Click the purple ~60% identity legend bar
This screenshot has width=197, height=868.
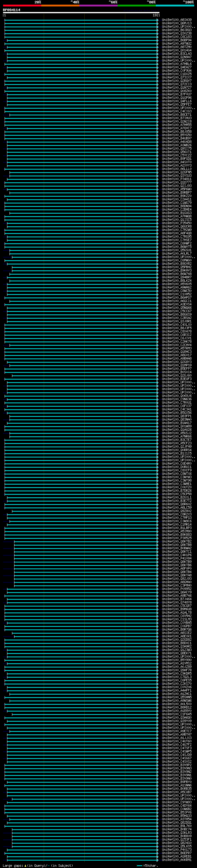pyautogui.click(x=98, y=6)
